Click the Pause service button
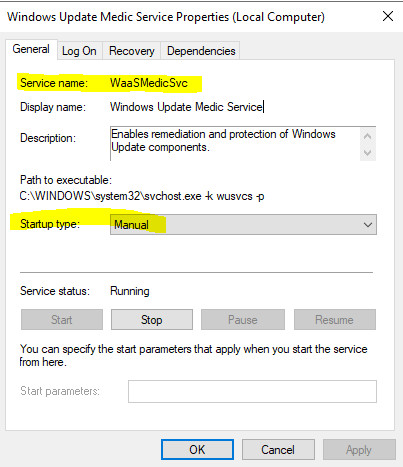The width and height of the screenshot is (403, 467). point(243,320)
